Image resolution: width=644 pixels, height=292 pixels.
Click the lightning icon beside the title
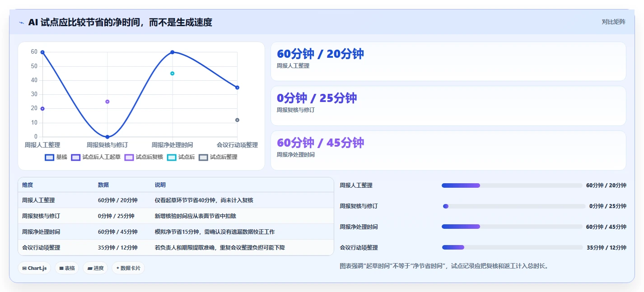coord(22,23)
